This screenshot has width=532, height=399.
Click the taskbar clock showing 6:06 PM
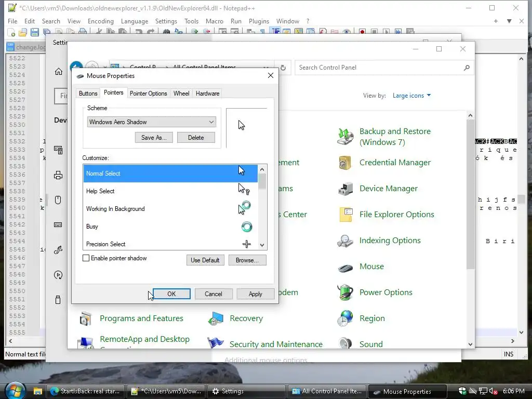point(513,391)
